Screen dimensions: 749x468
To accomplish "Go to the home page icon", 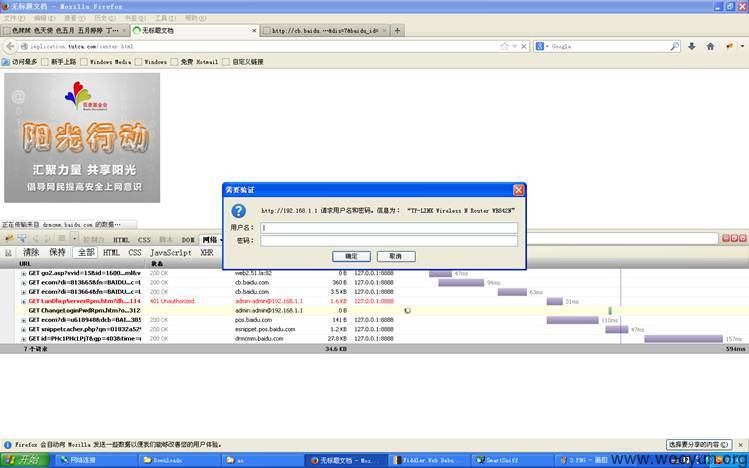I will point(710,46).
